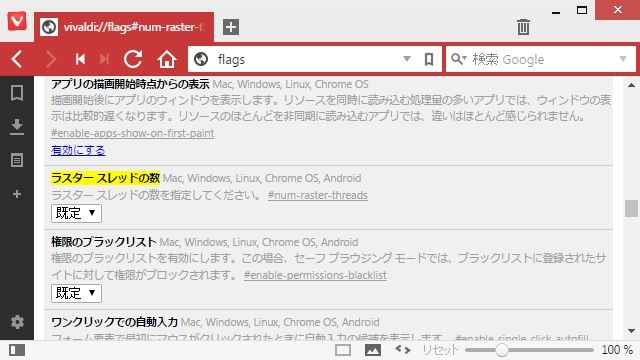Screen dimensions: 640x360
Task: Toggle the side panel visibility
Action: click(17, 350)
